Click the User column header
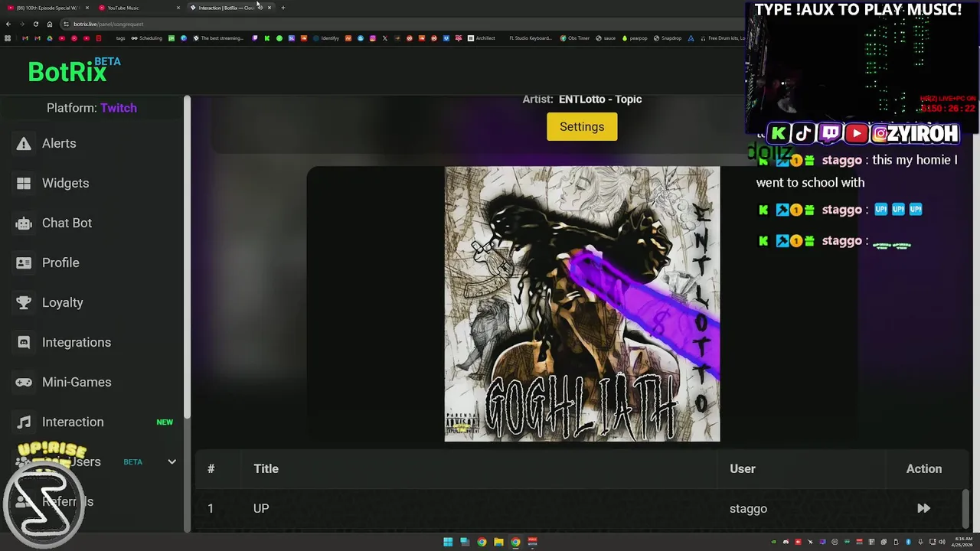Screen dimensions: 980x551 point(743,468)
